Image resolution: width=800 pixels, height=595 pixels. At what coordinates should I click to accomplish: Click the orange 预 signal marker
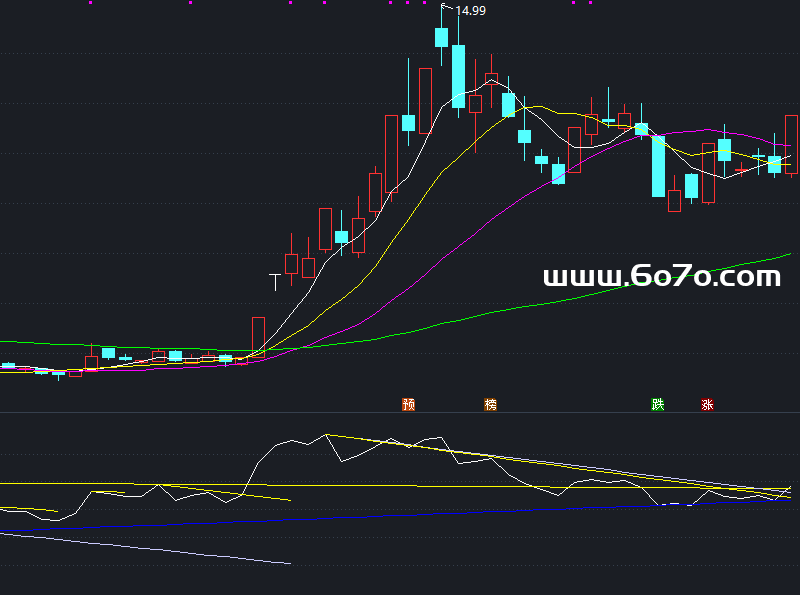(408, 405)
